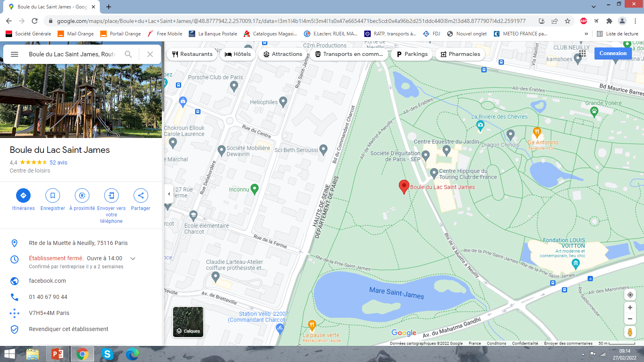The image size is (644, 362).
Task: Click the Partager share icon
Action: click(x=141, y=195)
